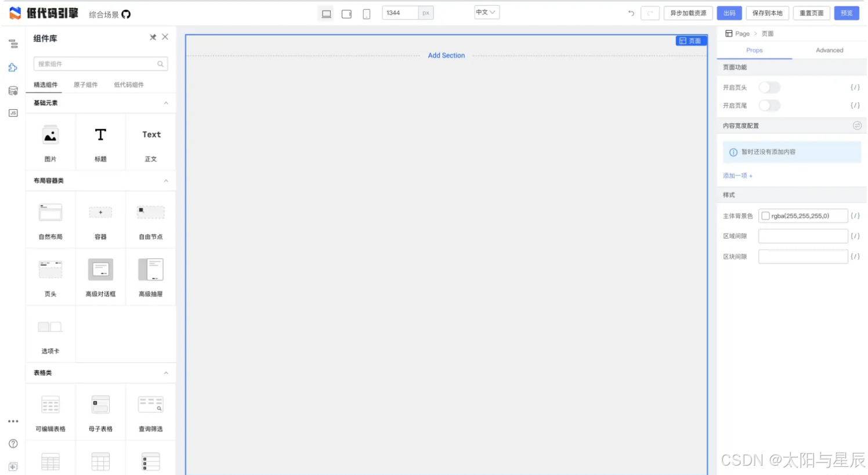Collapse the 基础元素 section
Screen dimensions: 868x475
click(x=166, y=103)
